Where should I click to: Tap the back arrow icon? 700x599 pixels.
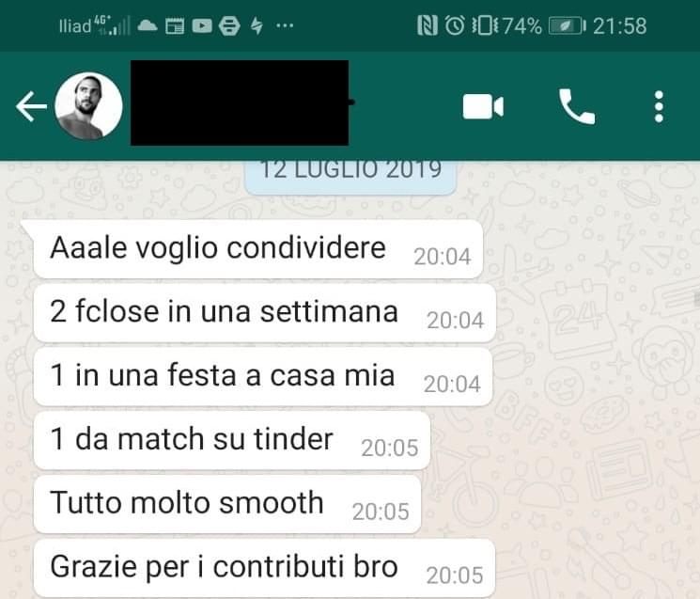pyautogui.click(x=31, y=106)
